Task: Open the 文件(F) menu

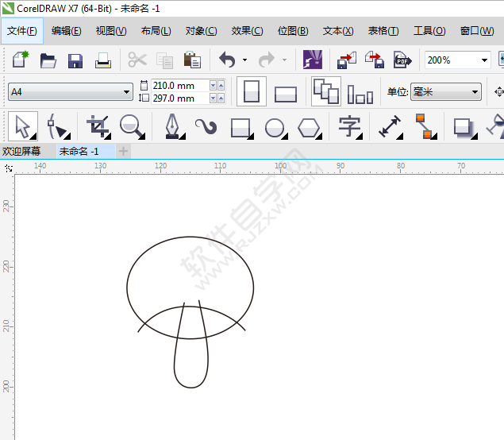Action: point(21,31)
